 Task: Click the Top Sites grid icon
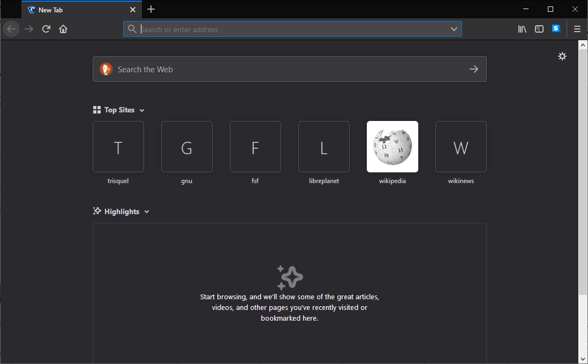pos(97,110)
